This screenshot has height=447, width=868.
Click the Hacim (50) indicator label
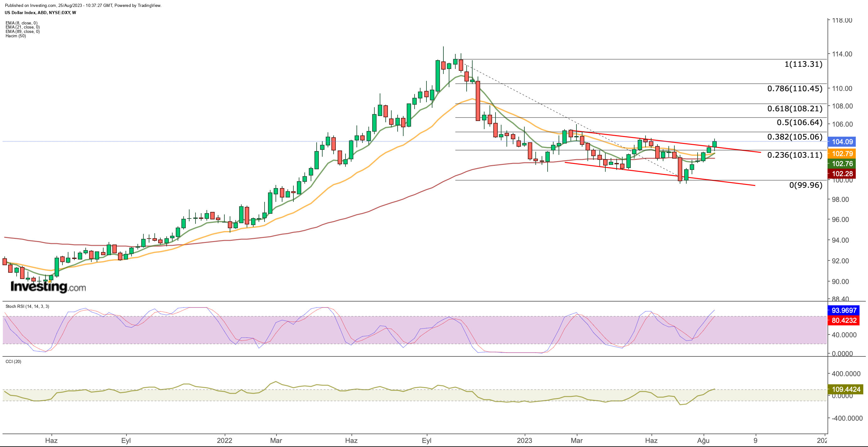[x=16, y=36]
